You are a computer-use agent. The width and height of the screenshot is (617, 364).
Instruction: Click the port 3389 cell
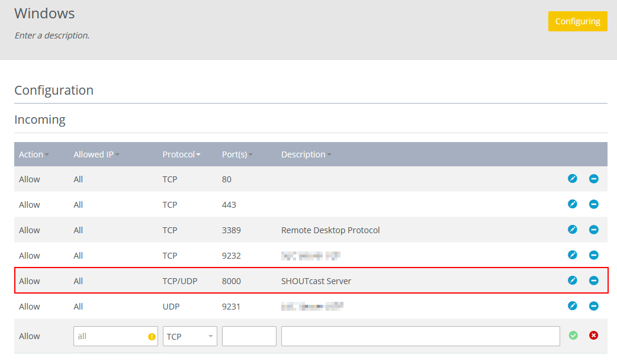coord(232,230)
